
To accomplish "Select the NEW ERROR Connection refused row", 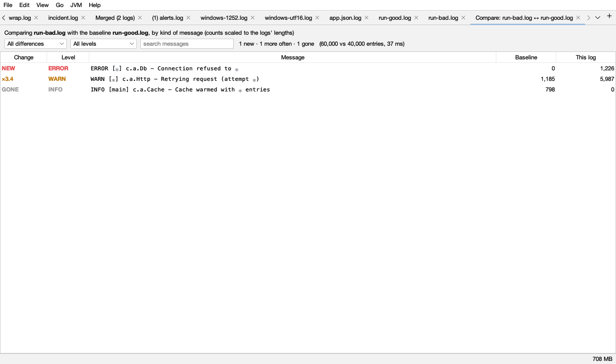I will [x=308, y=68].
